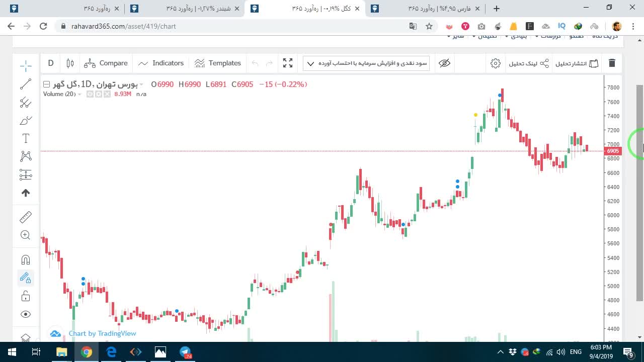Viewport: 644px width, 362px height.
Task: Select the active کگل browser tab
Action: (x=306, y=9)
